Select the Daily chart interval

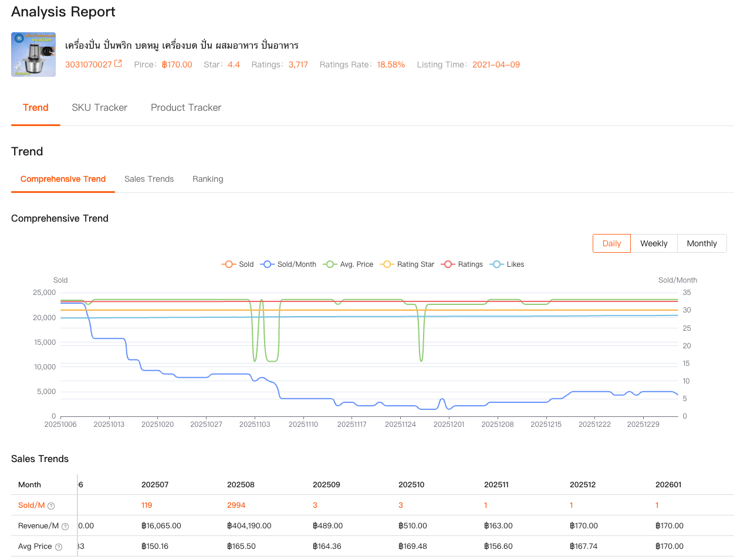(611, 243)
